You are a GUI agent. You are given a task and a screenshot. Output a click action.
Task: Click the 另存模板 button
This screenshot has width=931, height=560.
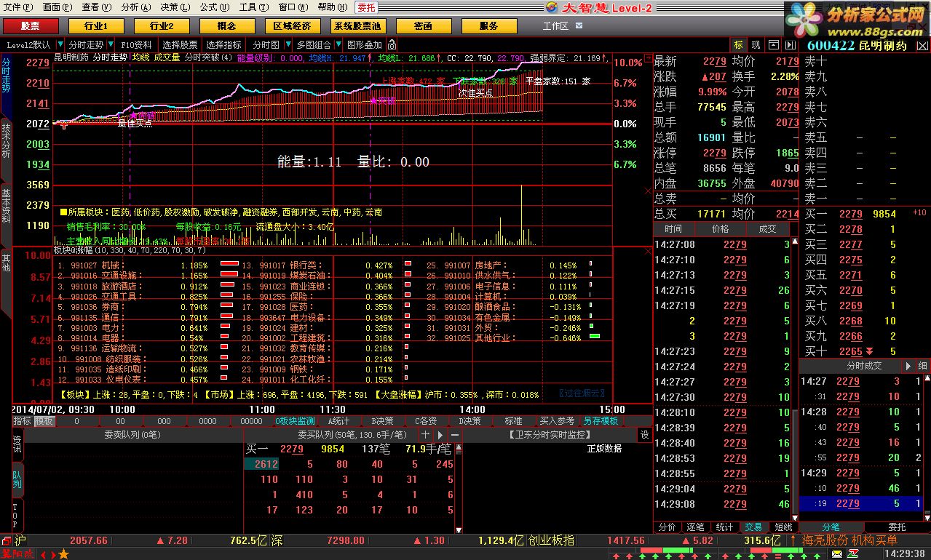[601, 421]
